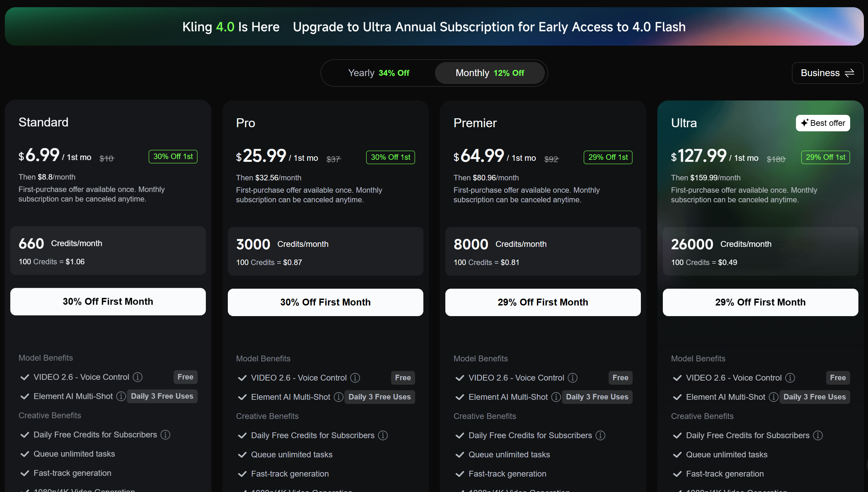Click Then $8.8/month text on Standard
868x492 pixels.
click(x=47, y=177)
